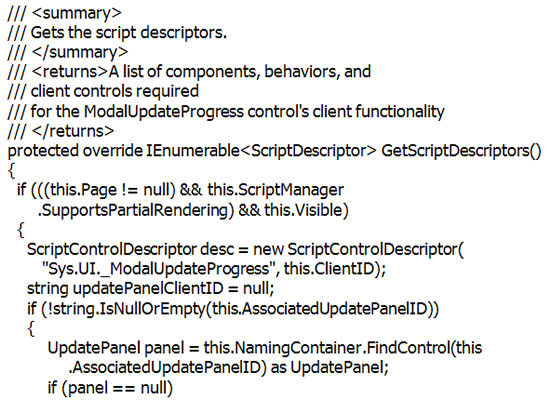Viewport: 550px width, 400px height.
Task: Click the 'GetScriptDescriptors()' method name
Action: tap(461, 151)
